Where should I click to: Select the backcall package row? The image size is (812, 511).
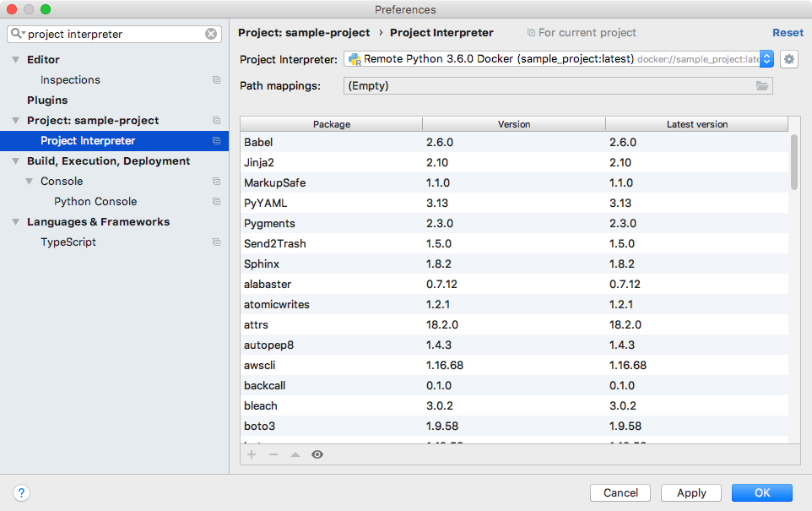tap(514, 385)
